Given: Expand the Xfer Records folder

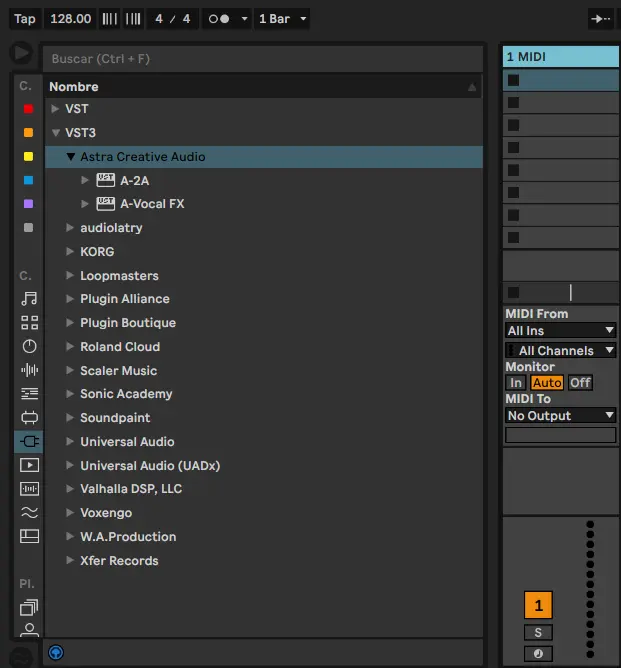Looking at the screenshot, I should tap(70, 560).
